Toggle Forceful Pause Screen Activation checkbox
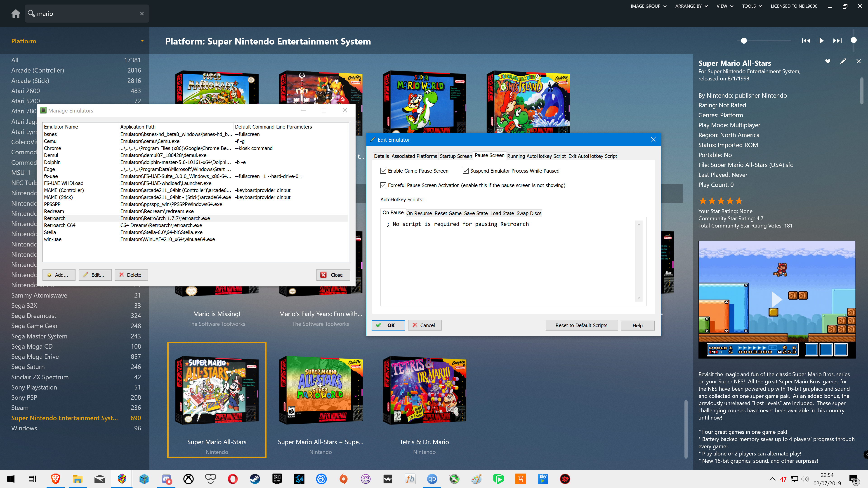This screenshot has width=868, height=488. tap(383, 185)
